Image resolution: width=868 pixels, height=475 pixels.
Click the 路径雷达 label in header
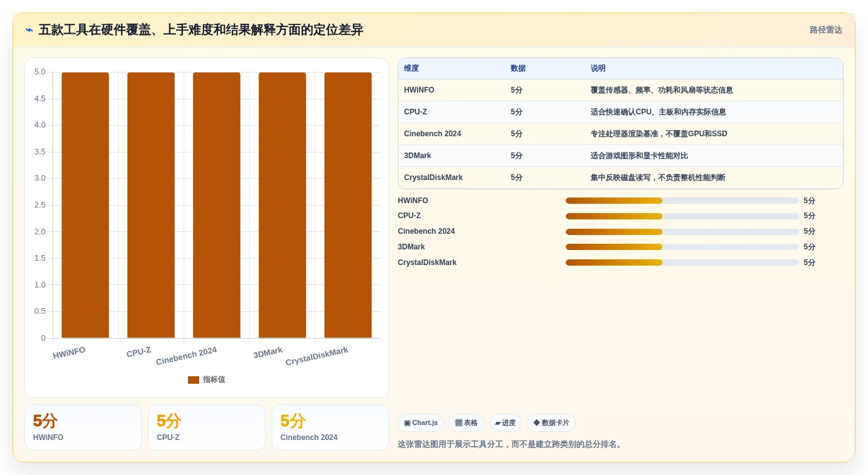(x=826, y=30)
